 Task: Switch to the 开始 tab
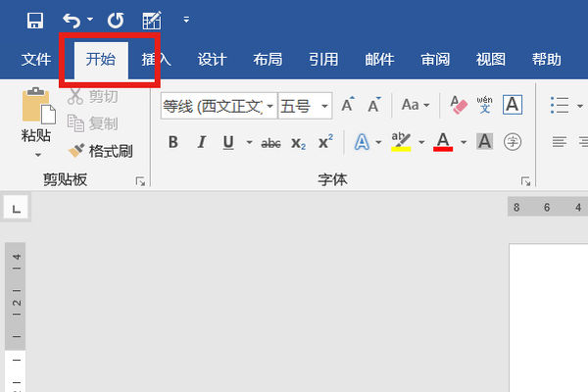(x=101, y=59)
